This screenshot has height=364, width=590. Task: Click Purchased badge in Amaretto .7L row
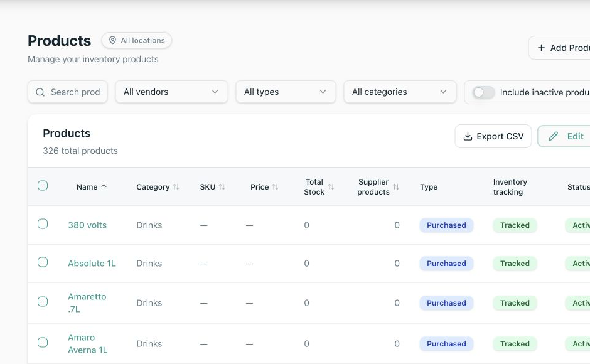(446, 303)
